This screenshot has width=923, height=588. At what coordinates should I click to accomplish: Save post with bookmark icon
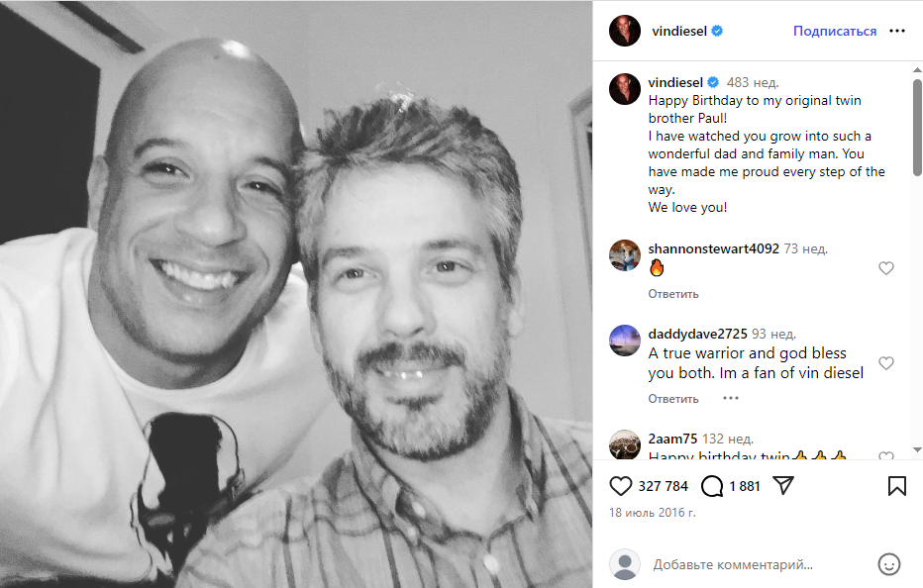point(896,486)
